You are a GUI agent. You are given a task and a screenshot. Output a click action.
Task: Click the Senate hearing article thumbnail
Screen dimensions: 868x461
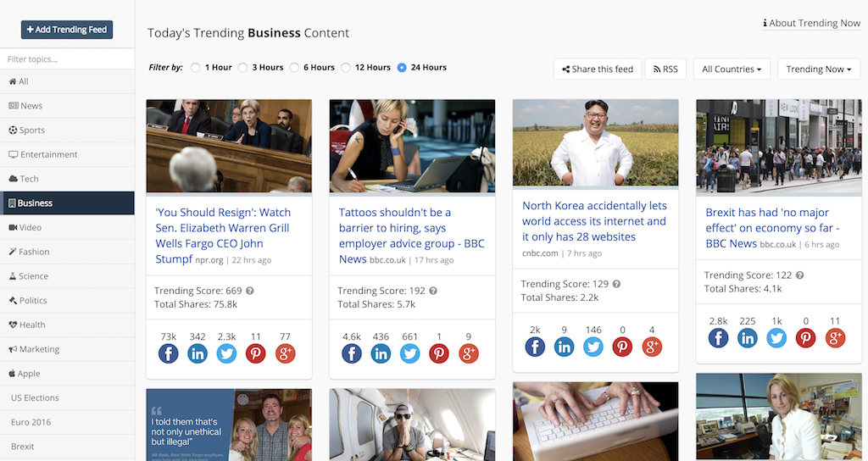click(229, 146)
